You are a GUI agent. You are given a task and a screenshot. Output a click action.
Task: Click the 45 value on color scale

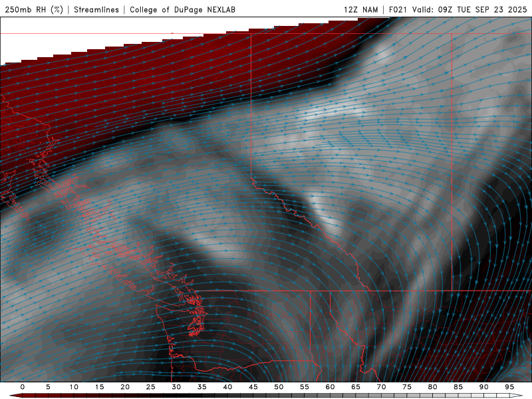(253, 387)
